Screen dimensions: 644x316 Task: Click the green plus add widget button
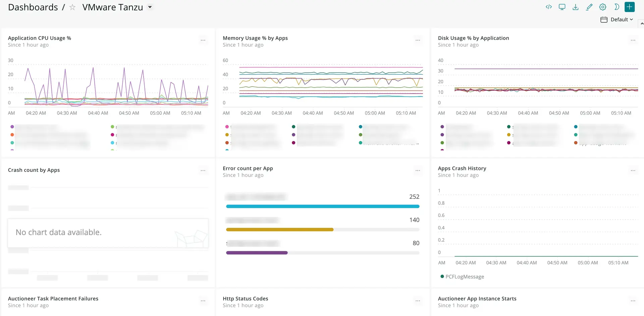click(630, 7)
